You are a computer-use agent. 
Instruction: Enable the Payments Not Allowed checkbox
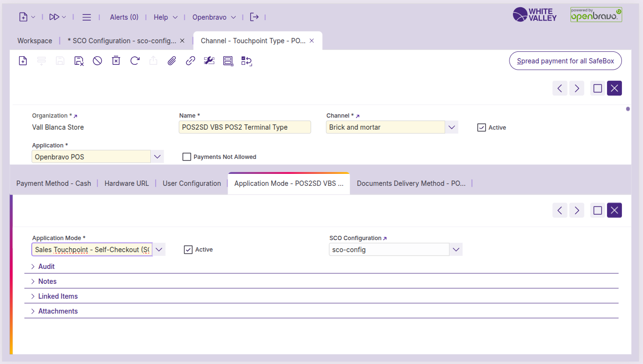coord(187,157)
